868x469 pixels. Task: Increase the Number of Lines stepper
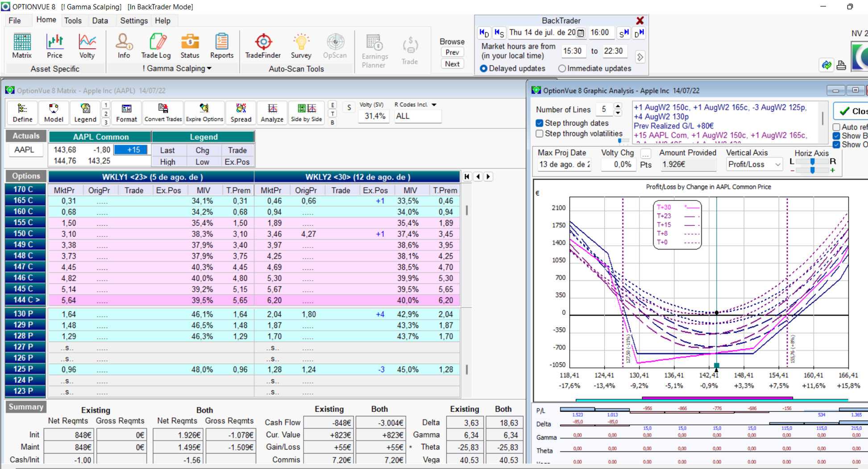tap(618, 106)
